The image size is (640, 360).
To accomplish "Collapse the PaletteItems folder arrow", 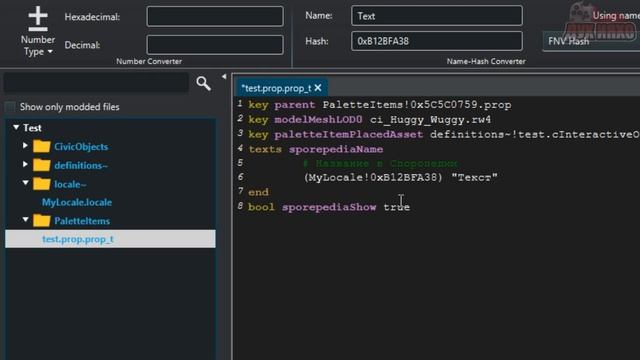I will coord(25,220).
